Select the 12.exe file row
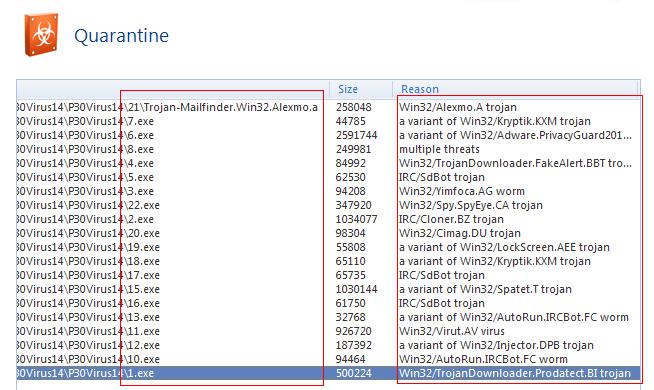This screenshot has width=654, height=390. (328, 345)
